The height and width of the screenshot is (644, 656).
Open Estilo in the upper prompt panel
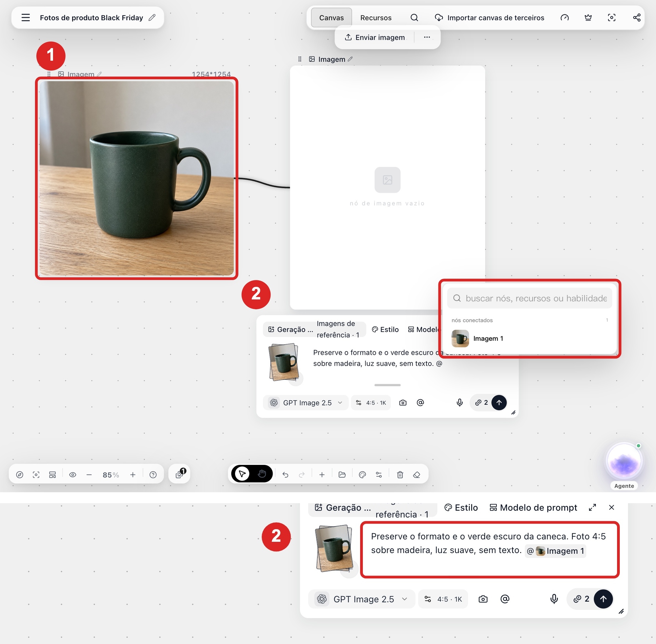click(x=385, y=330)
